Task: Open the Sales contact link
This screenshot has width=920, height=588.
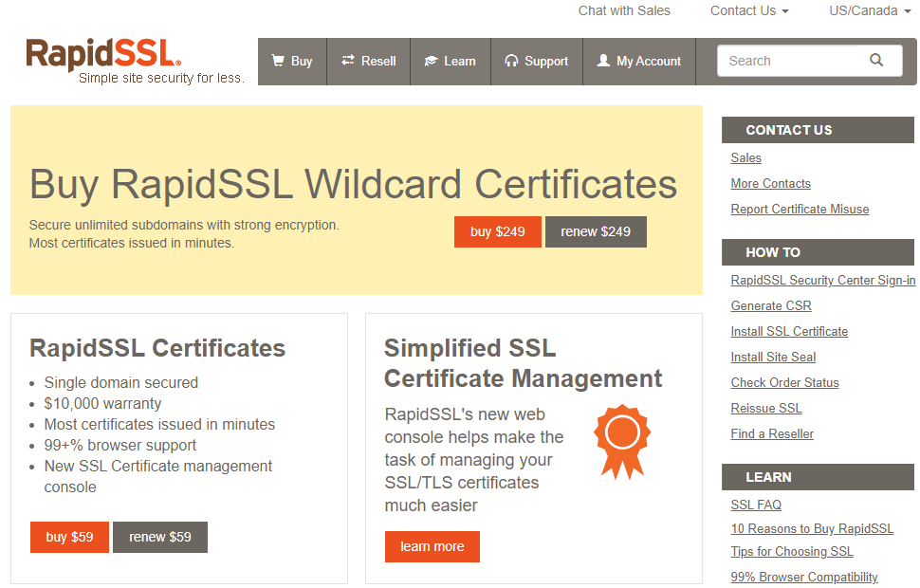Action: click(x=745, y=157)
